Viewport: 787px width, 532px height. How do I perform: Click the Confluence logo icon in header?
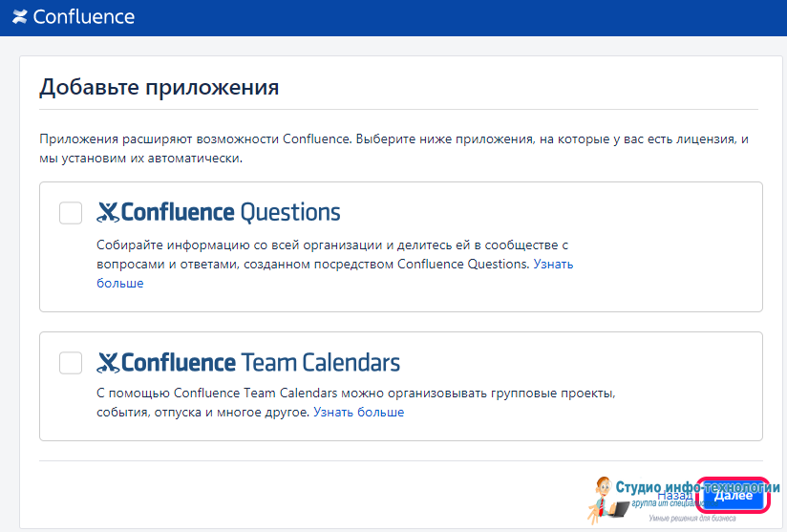click(x=20, y=17)
